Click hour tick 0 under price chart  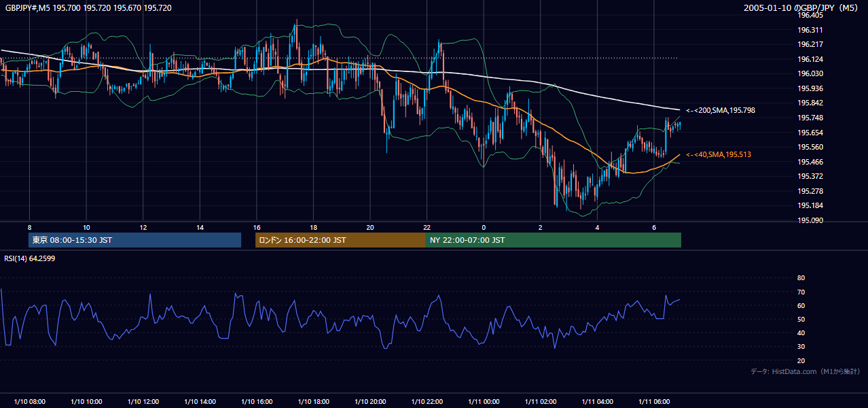tap(484, 226)
